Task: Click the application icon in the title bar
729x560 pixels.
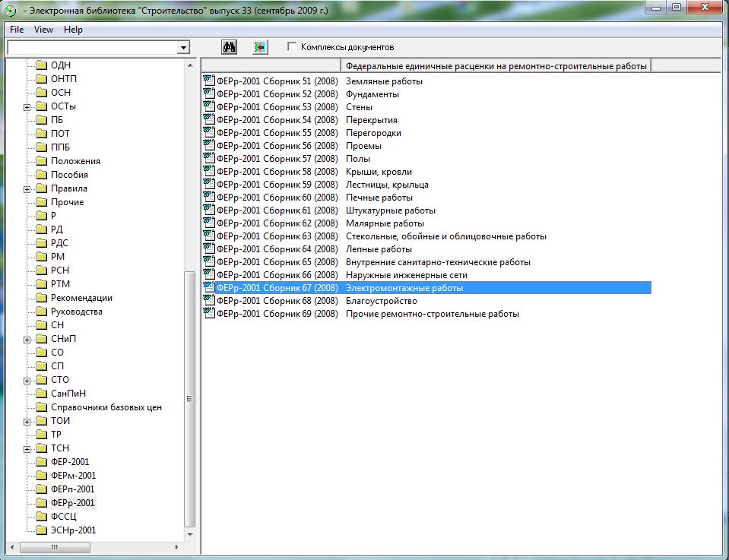Action: [10, 10]
